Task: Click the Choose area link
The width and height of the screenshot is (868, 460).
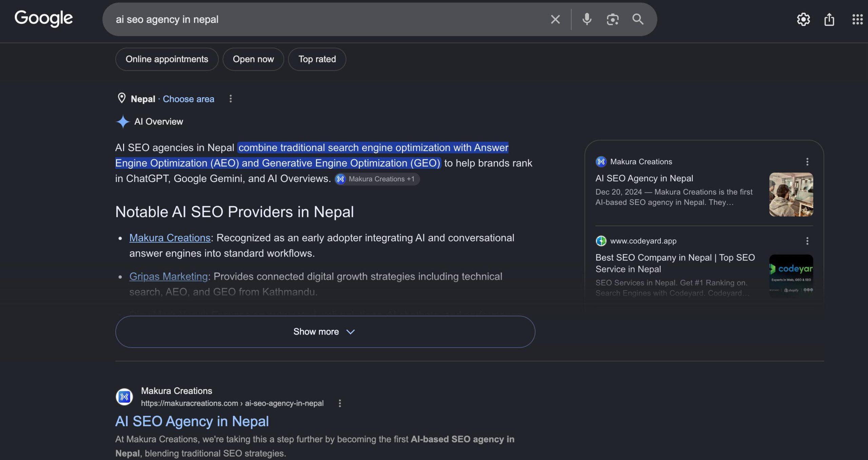Action: tap(189, 99)
